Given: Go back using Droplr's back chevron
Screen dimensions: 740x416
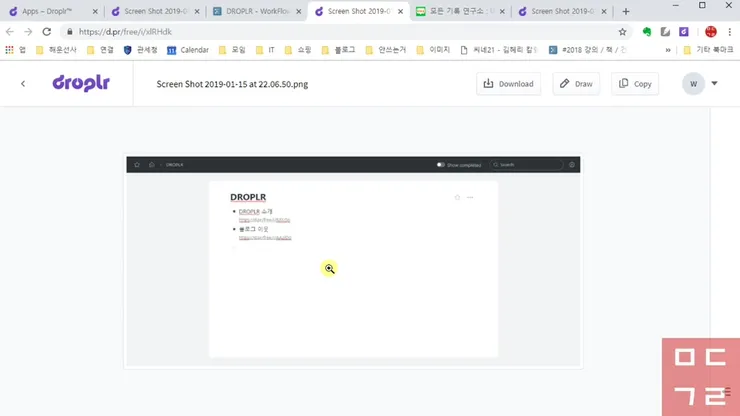Looking at the screenshot, I should (23, 84).
